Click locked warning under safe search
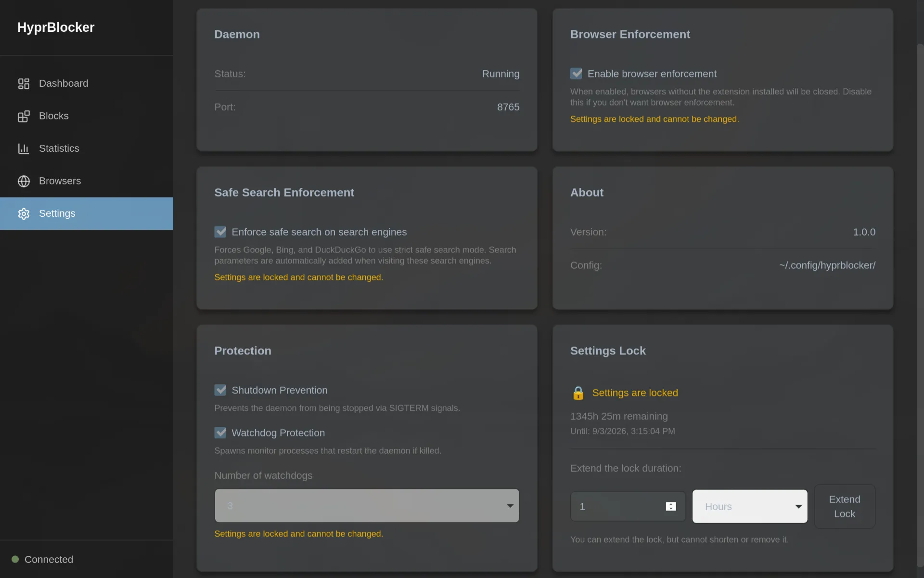This screenshot has height=578, width=924. pos(298,277)
